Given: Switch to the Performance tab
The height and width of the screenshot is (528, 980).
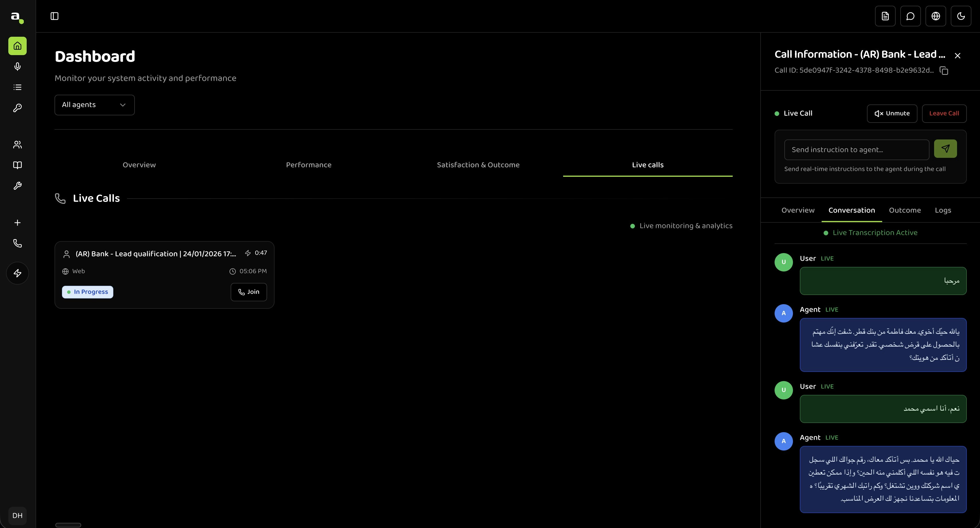Looking at the screenshot, I should click(x=308, y=165).
